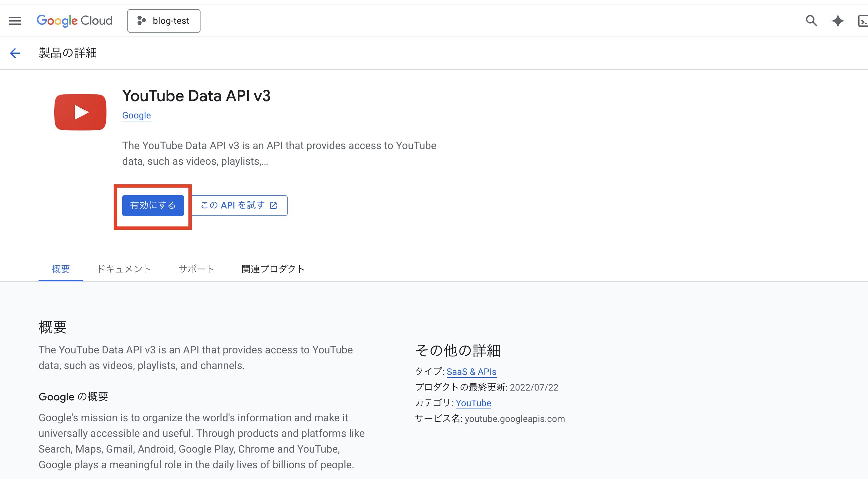Click the YouTube category link
The image size is (868, 479).
[x=473, y=403]
